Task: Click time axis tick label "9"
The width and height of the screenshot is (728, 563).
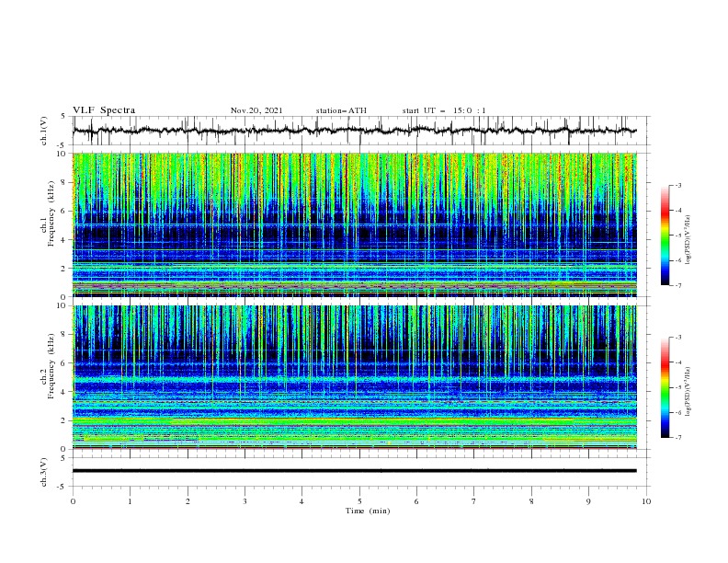Action: [x=588, y=501]
